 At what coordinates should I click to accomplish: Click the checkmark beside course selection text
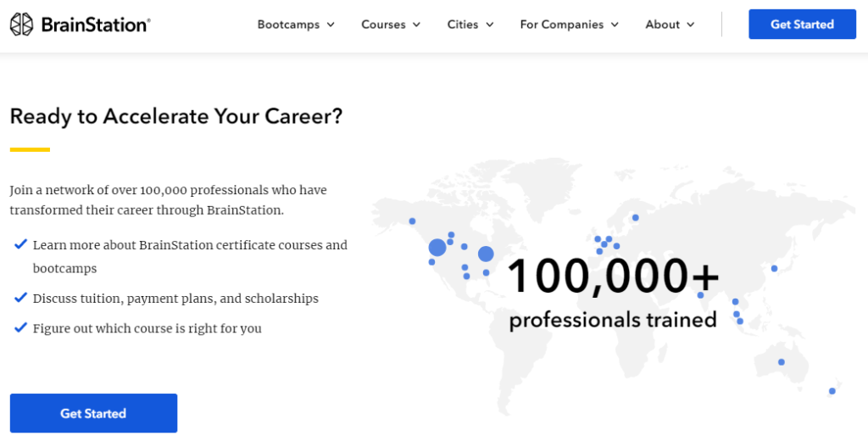pos(20,327)
